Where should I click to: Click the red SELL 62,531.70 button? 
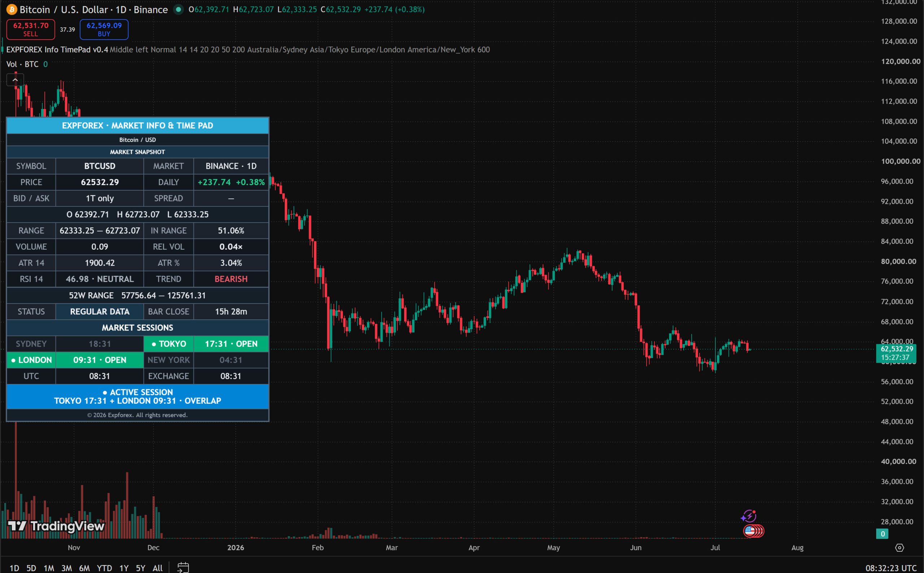[x=31, y=29]
